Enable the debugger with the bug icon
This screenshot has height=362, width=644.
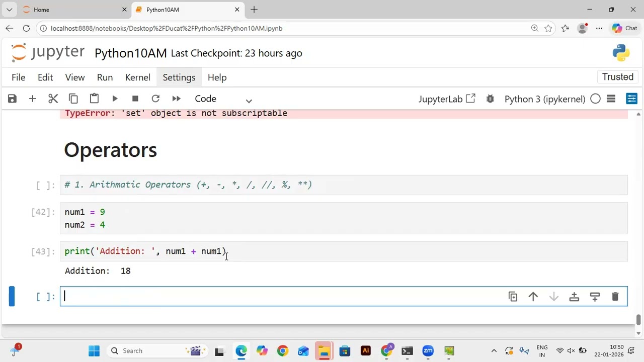click(490, 99)
